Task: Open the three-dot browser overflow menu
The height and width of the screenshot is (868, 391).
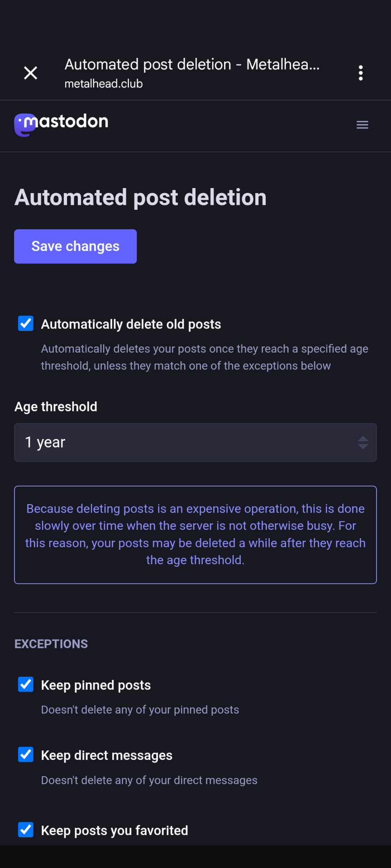Action: [361, 73]
